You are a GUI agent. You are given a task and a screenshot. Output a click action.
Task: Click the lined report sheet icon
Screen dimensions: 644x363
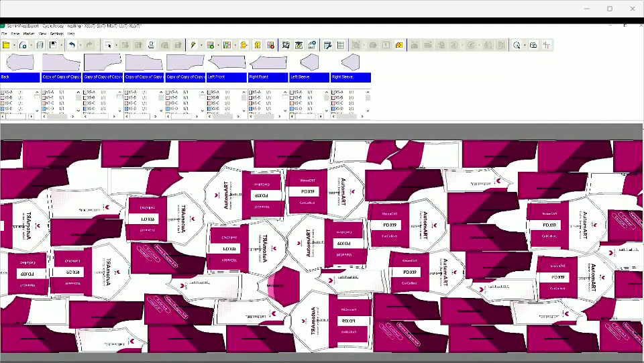coord(341,45)
